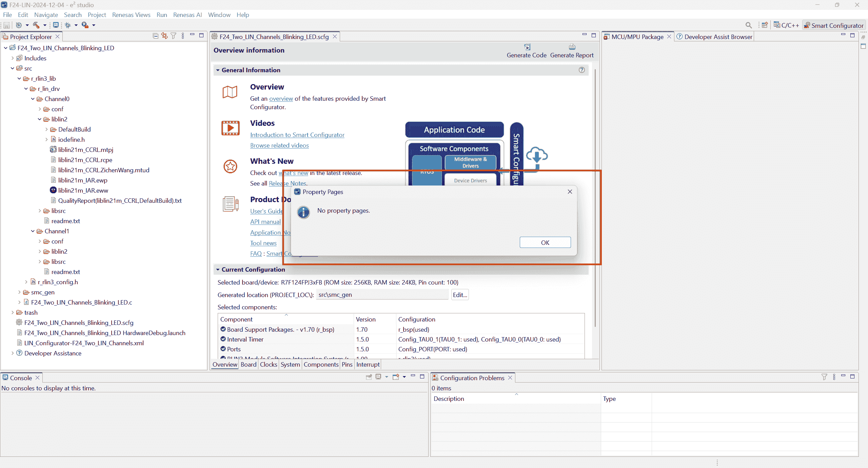Click the filter icon in Configuration Problems

point(824,377)
